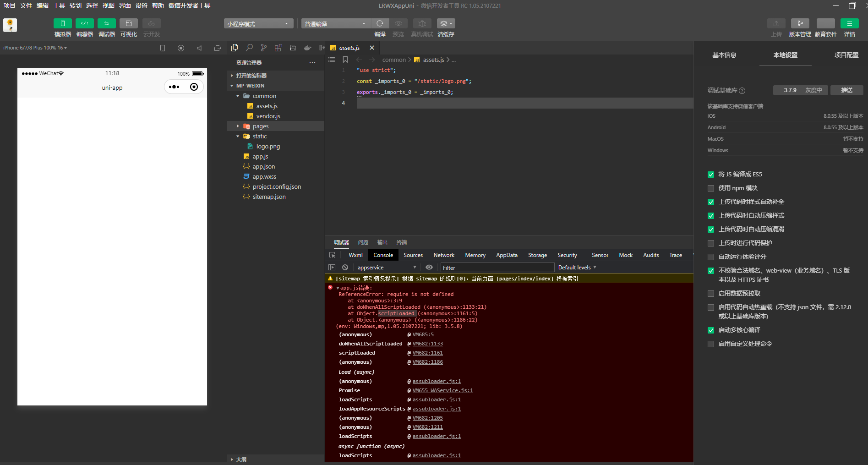The image size is (868, 465).
Task: Switch to the 项目配置 tab
Action: point(846,55)
